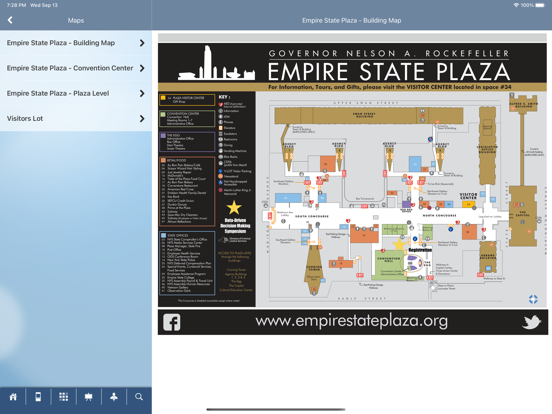
Task: Expand chevron beside Plaza Level row
Action: click(142, 93)
